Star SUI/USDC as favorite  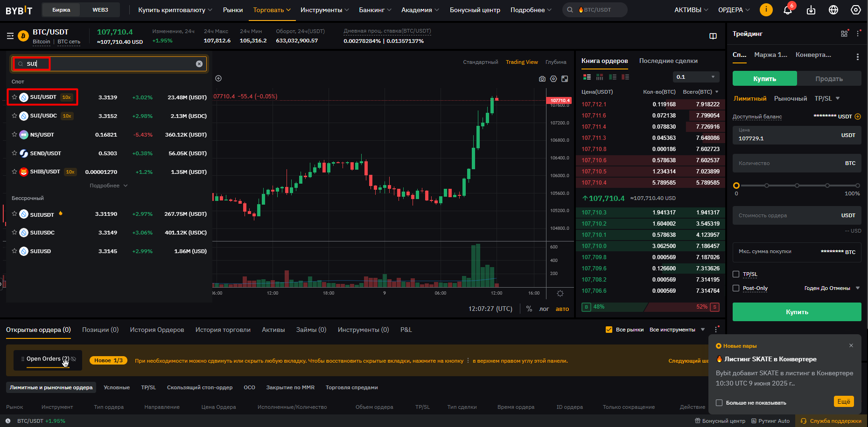14,116
